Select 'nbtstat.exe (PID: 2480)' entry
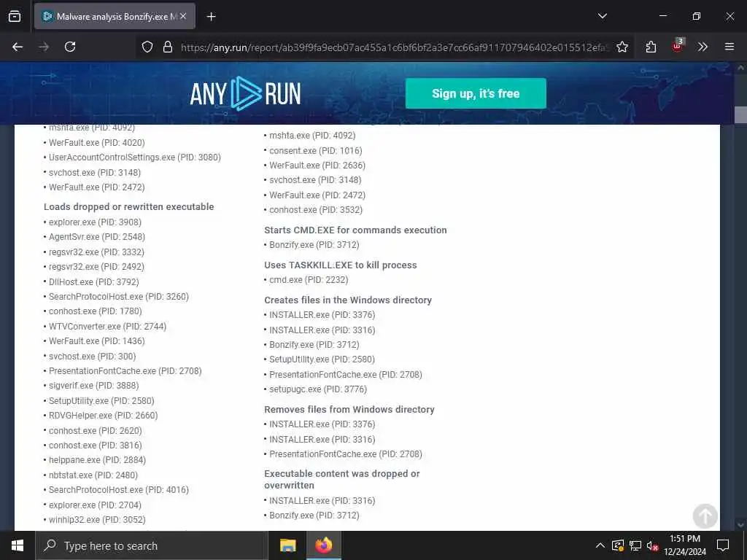Image resolution: width=747 pixels, height=560 pixels. pos(93,475)
